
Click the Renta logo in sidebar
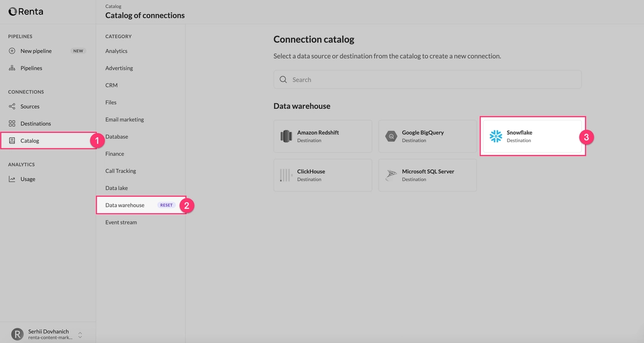26,11
